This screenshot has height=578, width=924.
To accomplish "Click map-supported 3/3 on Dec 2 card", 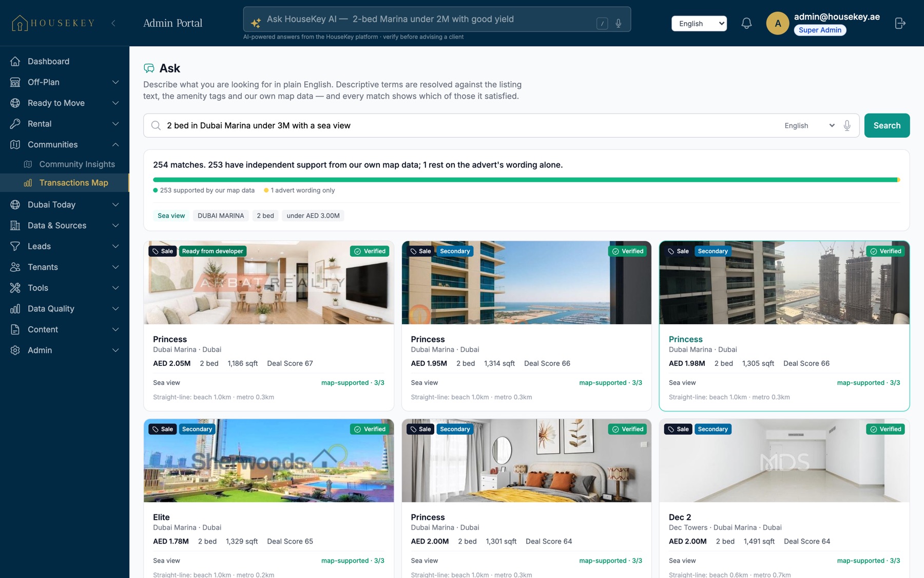I will point(868,561).
